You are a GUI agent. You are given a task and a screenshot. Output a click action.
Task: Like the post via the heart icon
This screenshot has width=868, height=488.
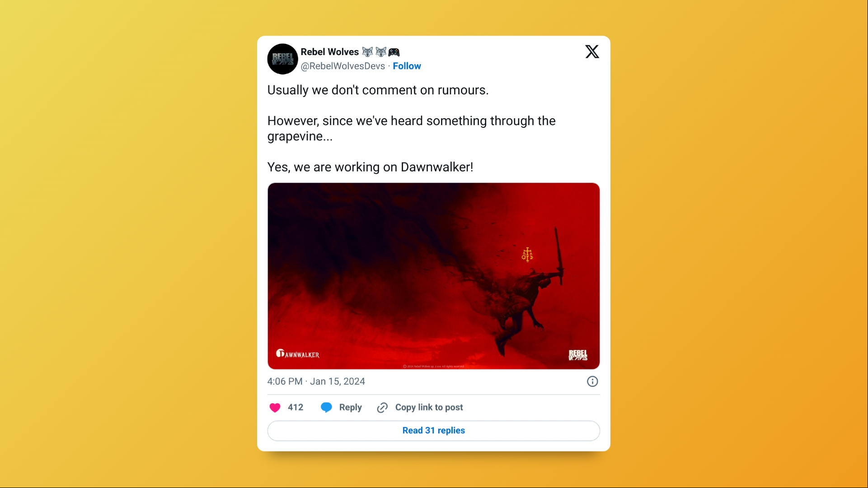coord(275,408)
